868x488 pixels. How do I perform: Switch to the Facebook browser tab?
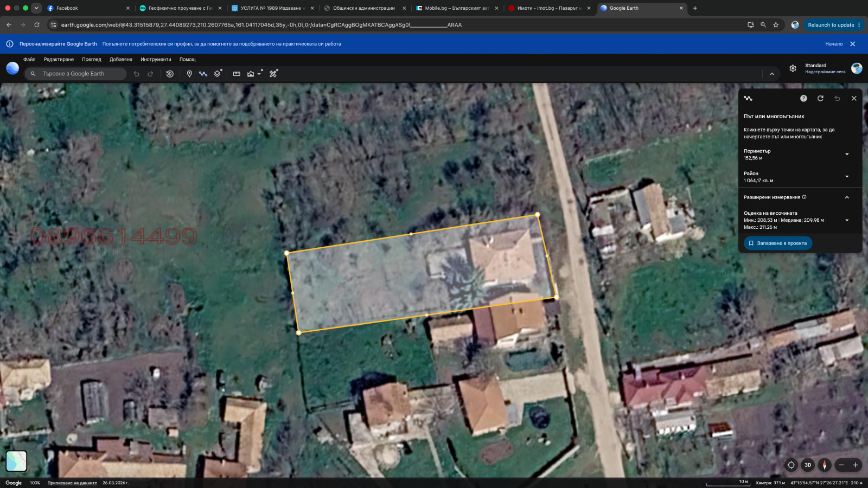tap(87, 8)
